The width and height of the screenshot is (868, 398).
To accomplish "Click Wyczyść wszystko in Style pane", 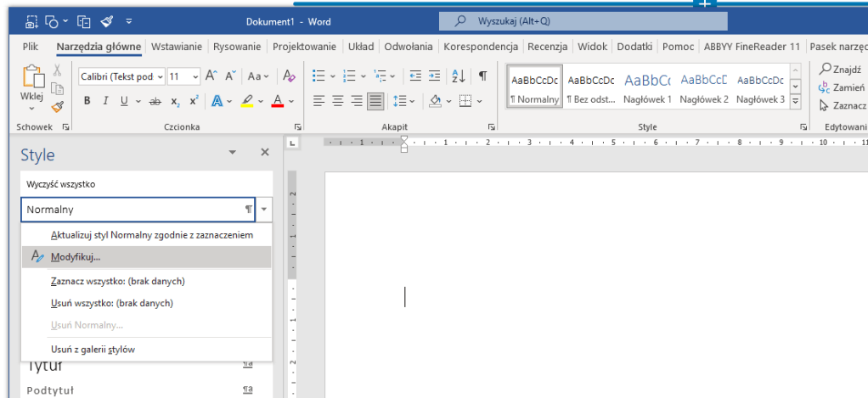I will pyautogui.click(x=59, y=184).
